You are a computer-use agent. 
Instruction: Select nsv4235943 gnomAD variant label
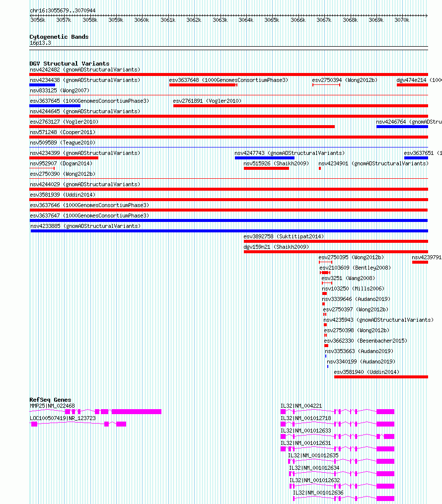click(378, 320)
